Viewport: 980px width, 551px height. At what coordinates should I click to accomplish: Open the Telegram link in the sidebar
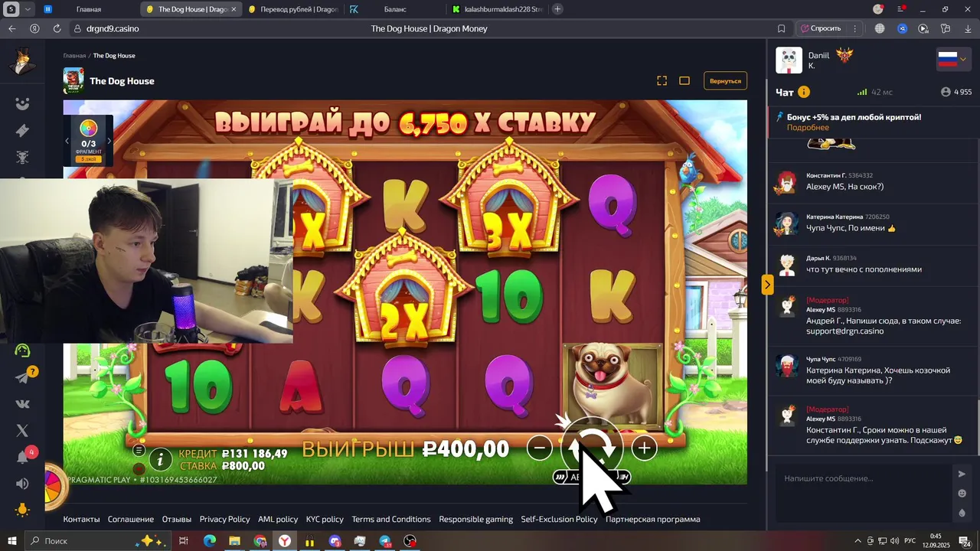22,377
